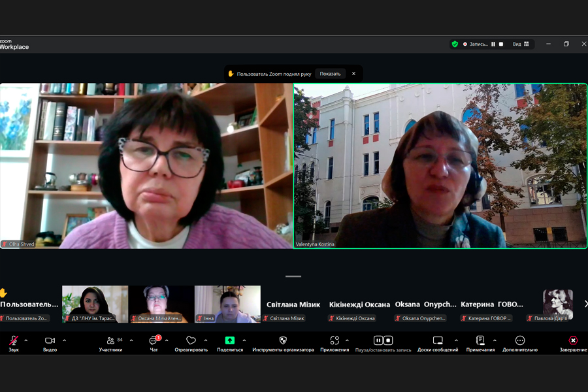Image resolution: width=588 pixels, height=392 pixels.
Task: Expand the arrow next to Участники
Action: pos(131,340)
